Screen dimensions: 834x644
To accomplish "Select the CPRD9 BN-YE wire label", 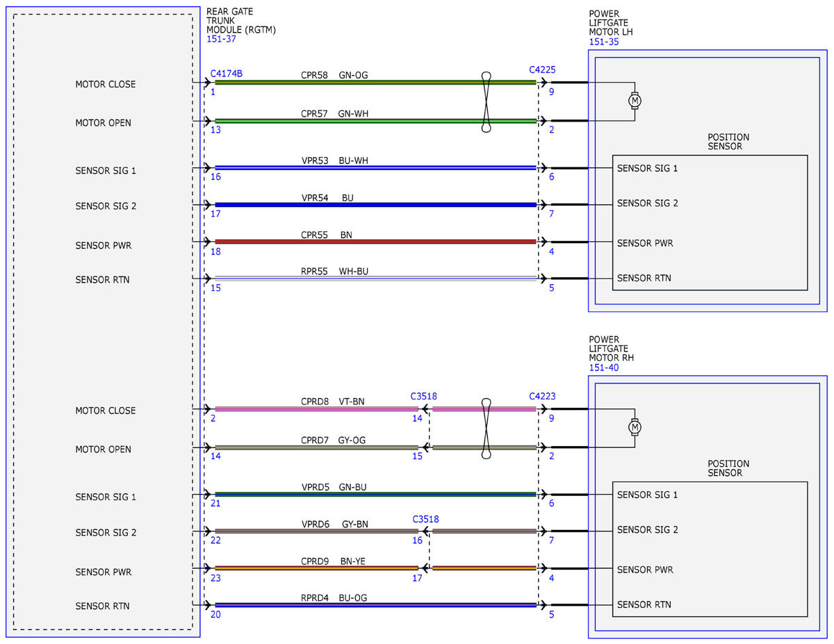I will [x=334, y=561].
